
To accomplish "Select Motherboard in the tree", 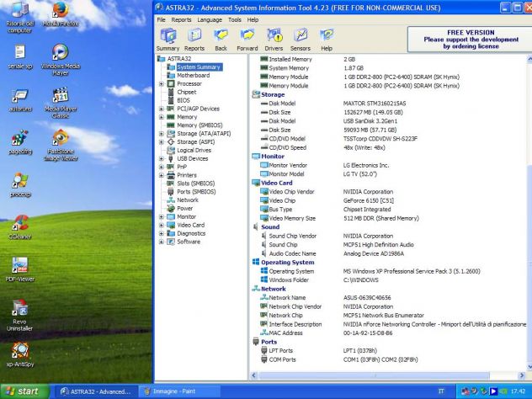I will point(193,75).
